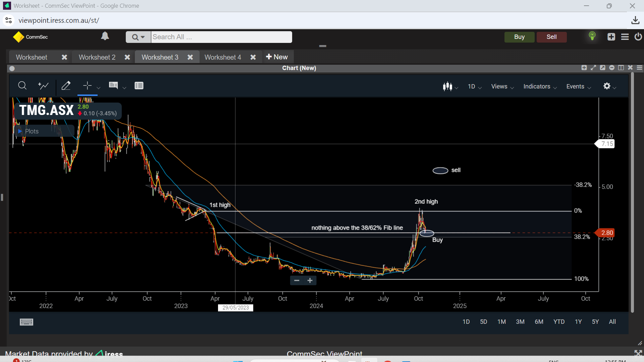
Task: Switch to the Worksheet 4 tab
Action: [x=223, y=57]
